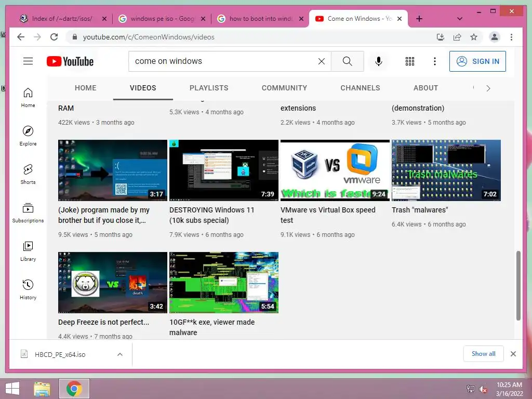Switch to 'how to boot into windows' tab

pyautogui.click(x=260, y=19)
